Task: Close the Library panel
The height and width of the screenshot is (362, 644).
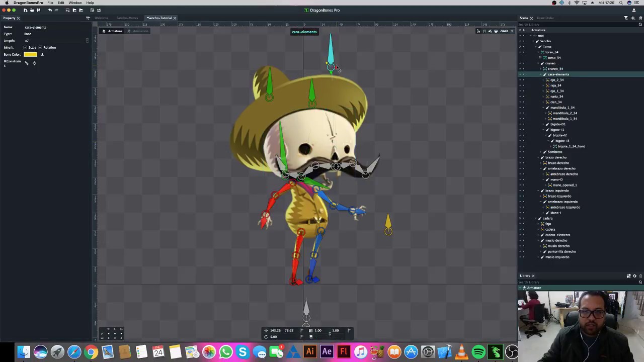Action: pyautogui.click(x=533, y=276)
